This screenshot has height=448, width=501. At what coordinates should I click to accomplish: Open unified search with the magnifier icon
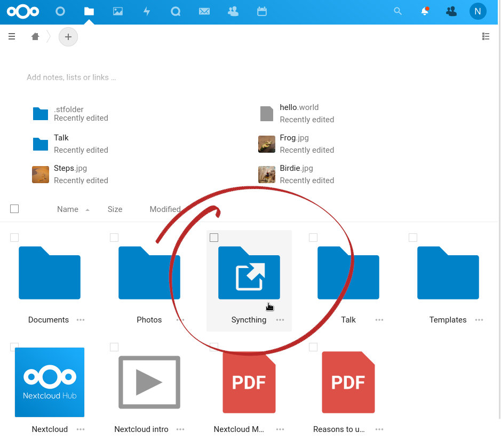coord(397,11)
